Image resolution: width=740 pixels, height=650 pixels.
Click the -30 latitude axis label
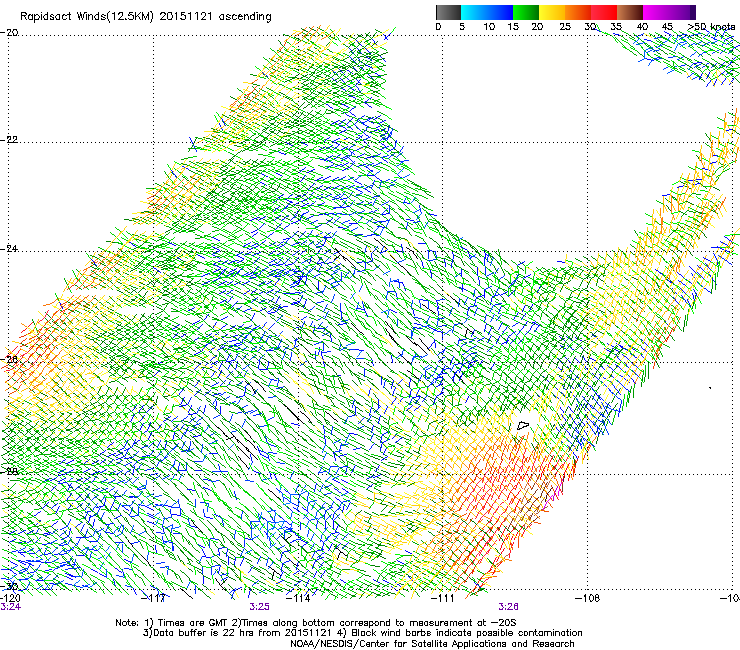pos(9,586)
